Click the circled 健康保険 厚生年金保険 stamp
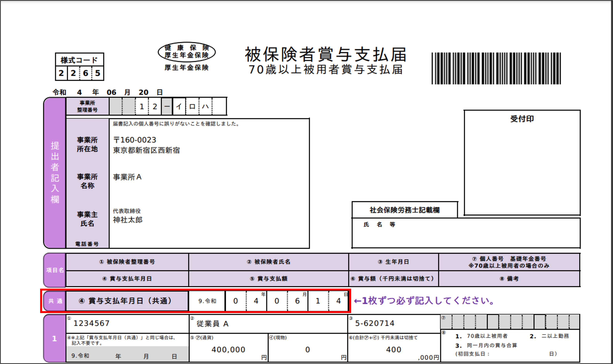The height and width of the screenshot is (364, 613). tap(186, 52)
